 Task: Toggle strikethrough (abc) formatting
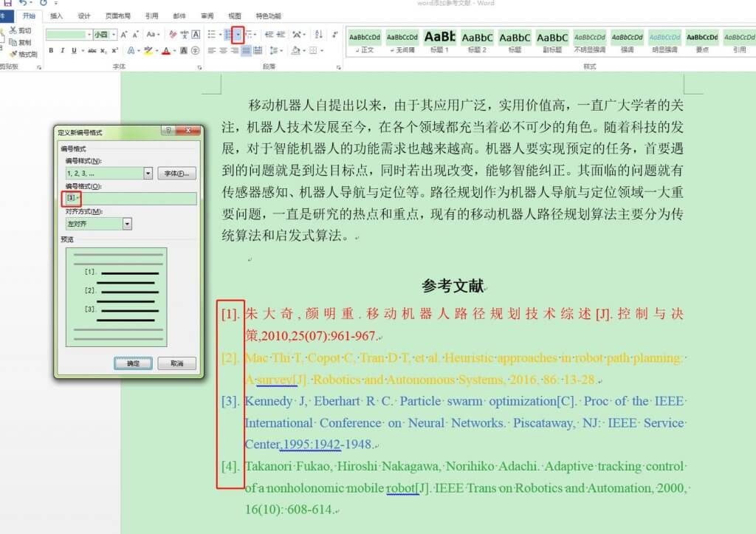[x=91, y=50]
